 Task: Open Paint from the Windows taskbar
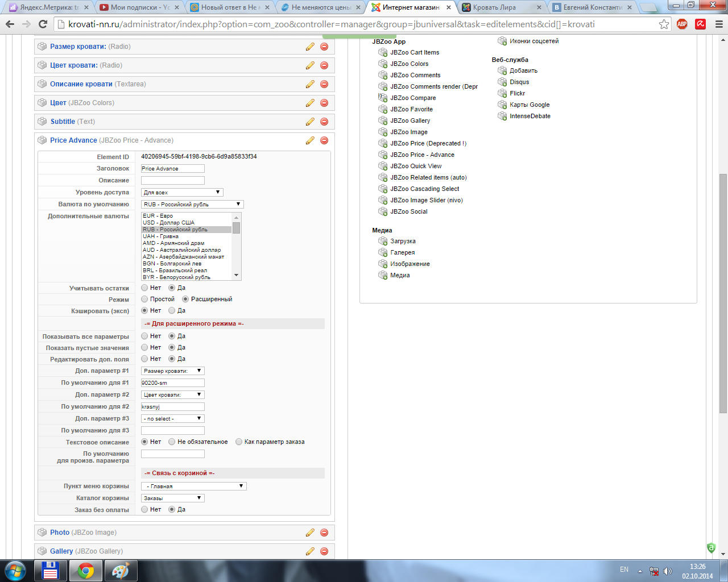point(121,571)
